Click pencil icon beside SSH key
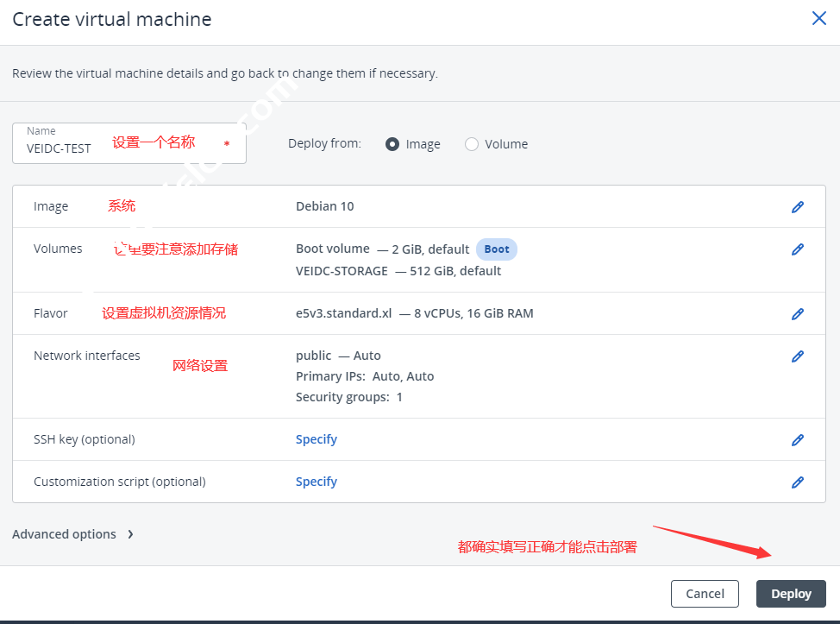The width and height of the screenshot is (840, 624). tap(798, 440)
